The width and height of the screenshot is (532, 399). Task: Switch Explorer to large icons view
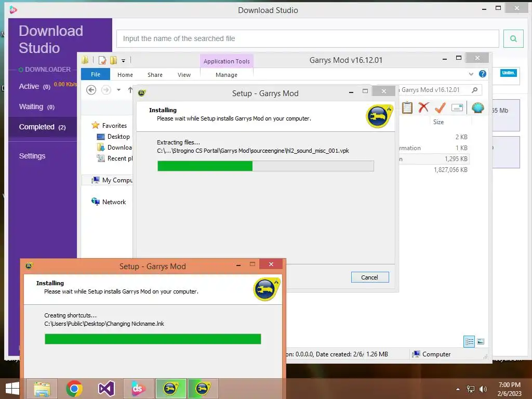481,341
